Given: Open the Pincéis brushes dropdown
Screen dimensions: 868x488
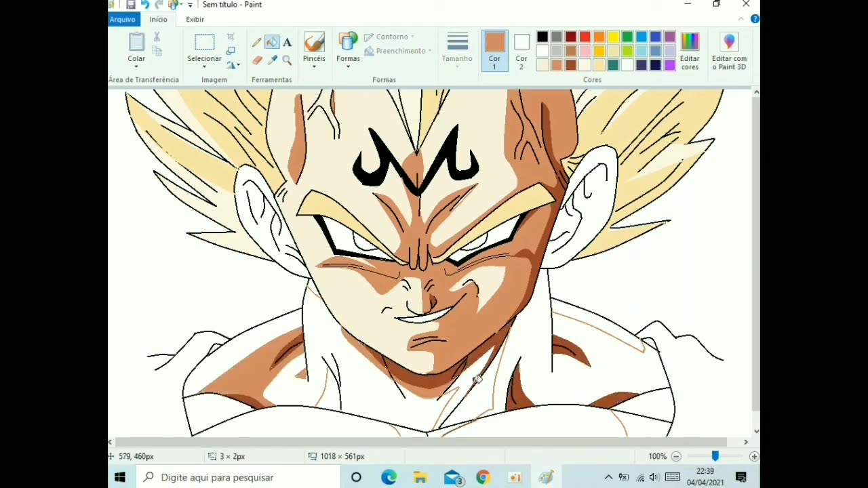Looking at the screenshot, I should 314,66.
